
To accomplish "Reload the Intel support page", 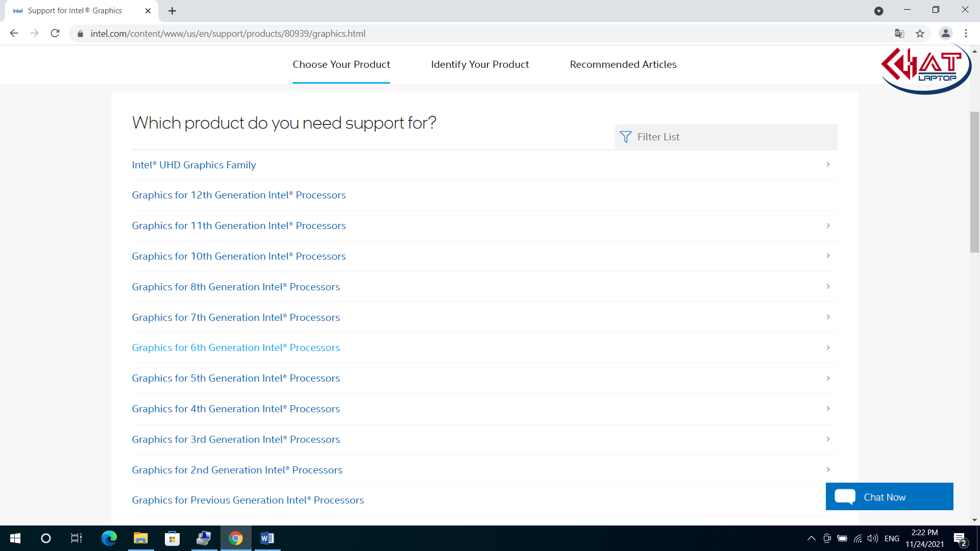I will click(x=55, y=33).
